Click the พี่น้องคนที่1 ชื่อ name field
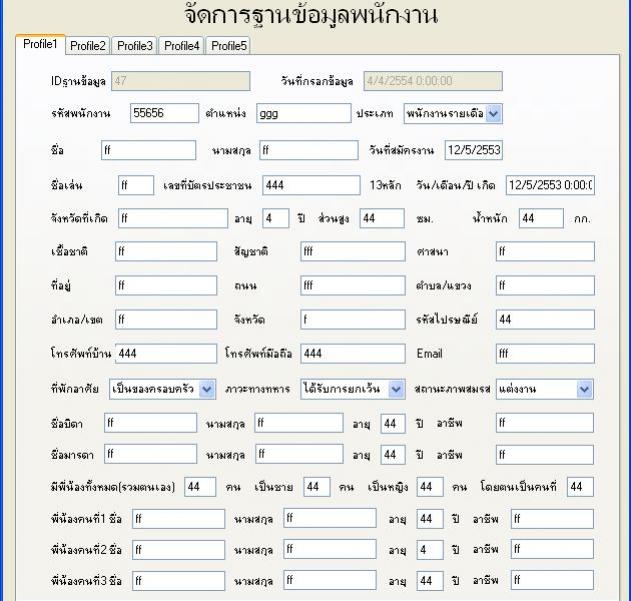Image resolution: width=631 pixels, height=601 pixels. click(178, 518)
